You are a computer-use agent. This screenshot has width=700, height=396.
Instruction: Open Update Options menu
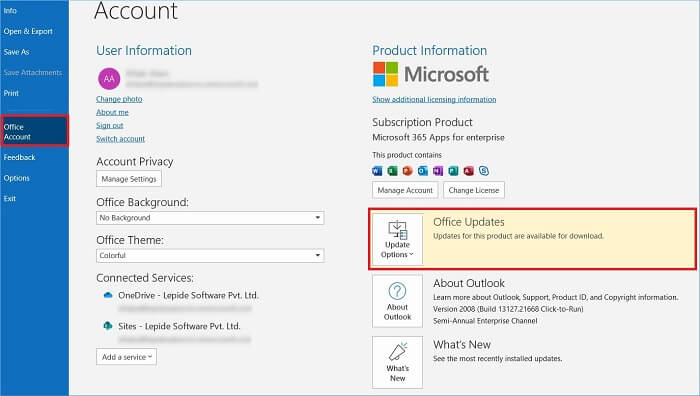click(x=397, y=239)
